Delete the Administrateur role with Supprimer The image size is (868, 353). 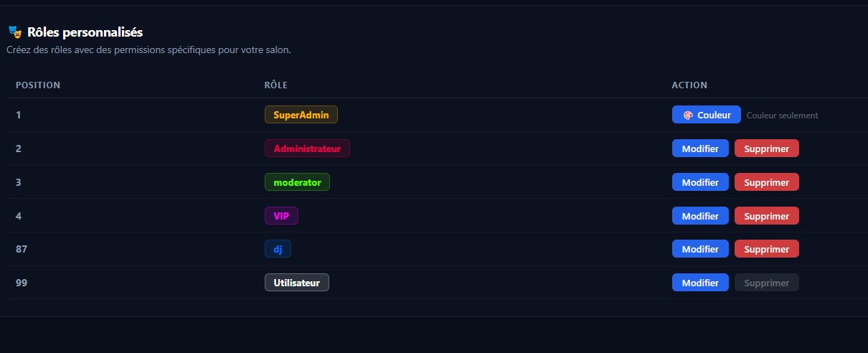coord(766,149)
